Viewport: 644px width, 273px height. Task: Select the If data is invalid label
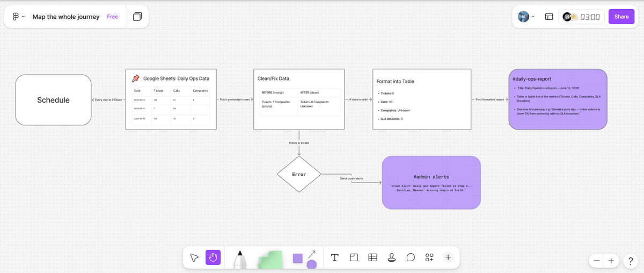point(299,143)
